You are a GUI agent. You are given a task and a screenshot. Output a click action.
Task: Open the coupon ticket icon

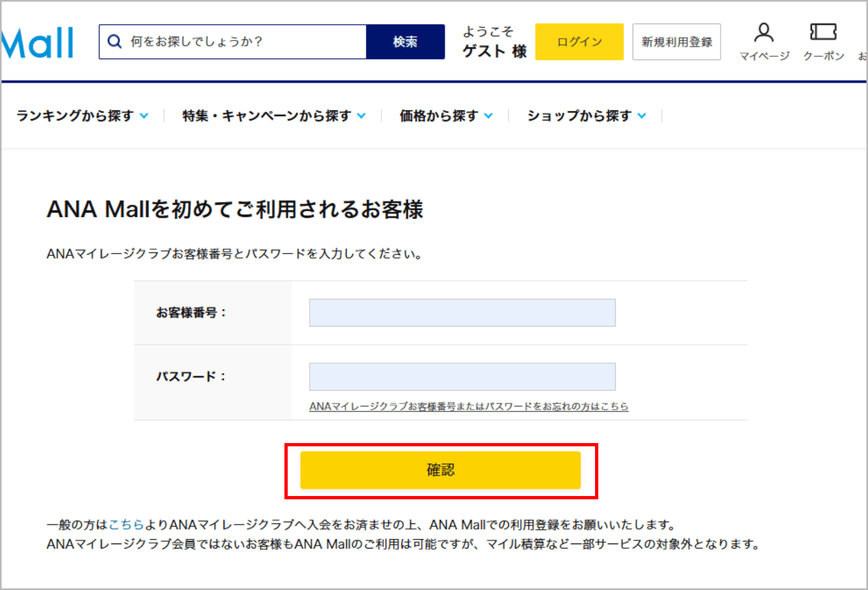[823, 33]
